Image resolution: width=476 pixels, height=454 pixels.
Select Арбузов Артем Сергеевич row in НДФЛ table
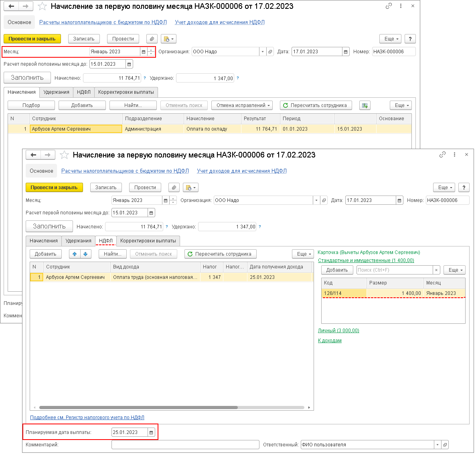[172, 277]
